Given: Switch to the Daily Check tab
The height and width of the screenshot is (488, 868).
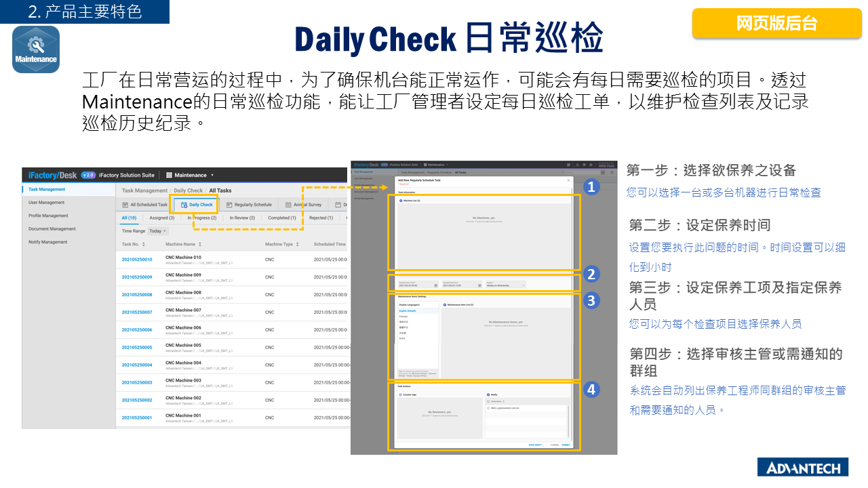Looking at the screenshot, I should (197, 205).
